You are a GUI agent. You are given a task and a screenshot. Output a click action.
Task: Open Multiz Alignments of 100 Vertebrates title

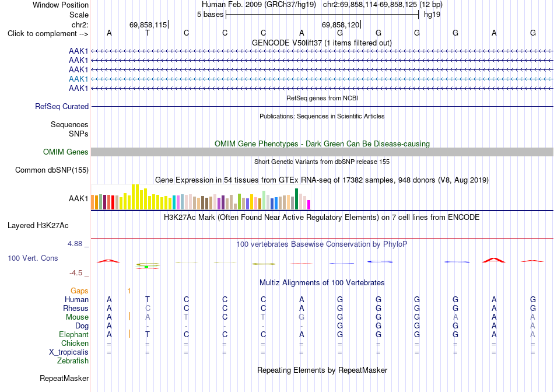pos(322,283)
